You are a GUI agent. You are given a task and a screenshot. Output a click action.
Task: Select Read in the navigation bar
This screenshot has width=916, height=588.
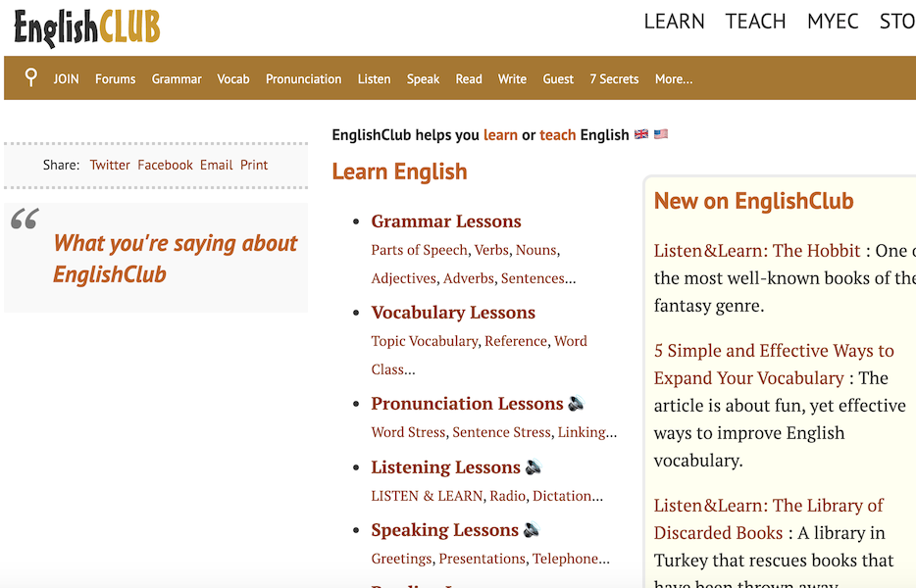(x=469, y=78)
